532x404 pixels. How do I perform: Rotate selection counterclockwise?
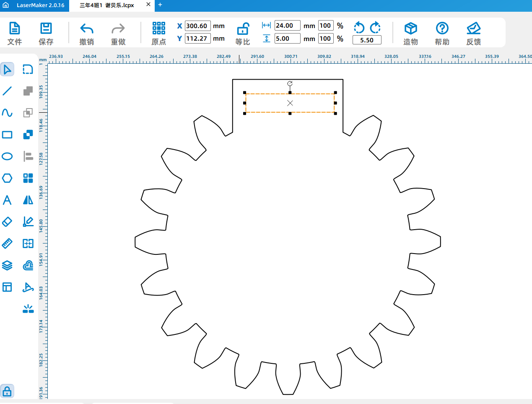coord(359,28)
